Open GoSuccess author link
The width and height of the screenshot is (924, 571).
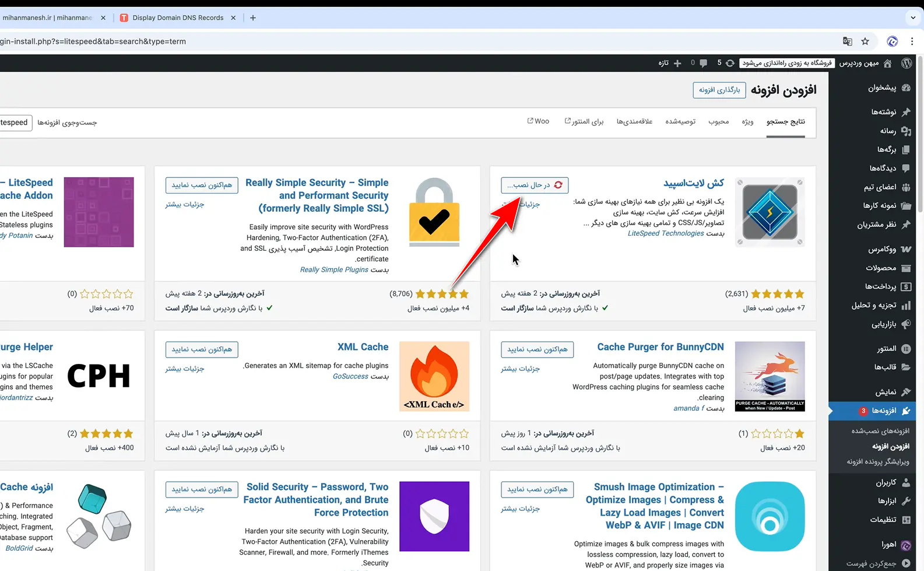point(350,376)
